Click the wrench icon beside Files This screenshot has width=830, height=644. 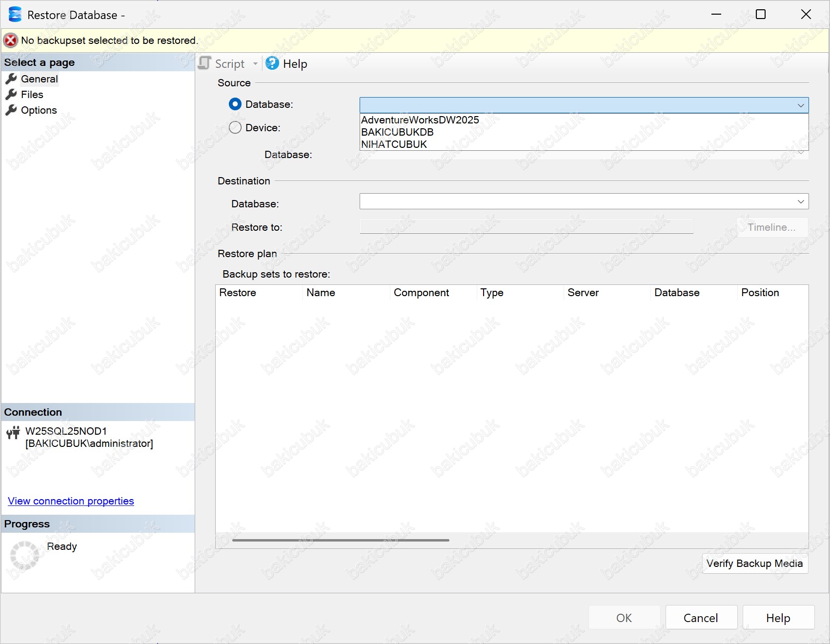point(11,95)
